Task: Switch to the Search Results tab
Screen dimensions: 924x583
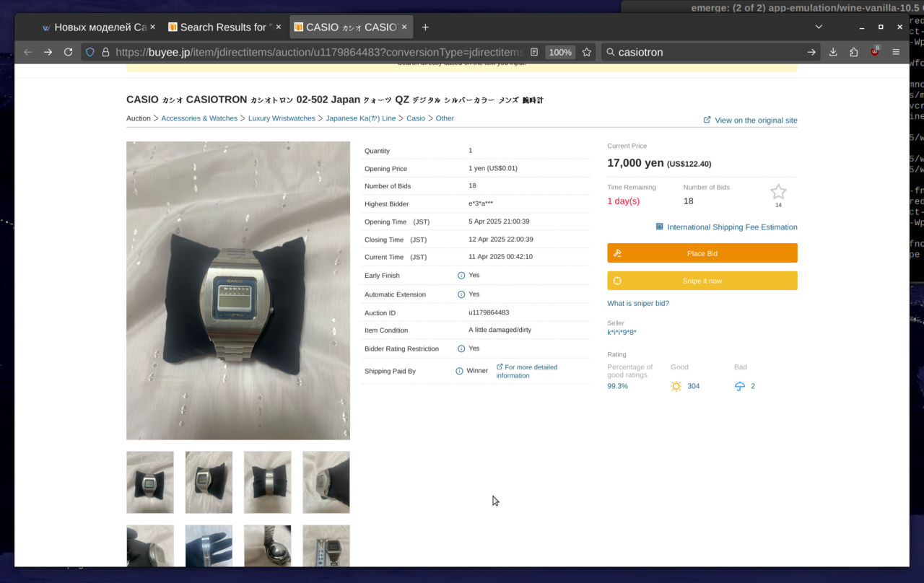Action: [x=219, y=27]
